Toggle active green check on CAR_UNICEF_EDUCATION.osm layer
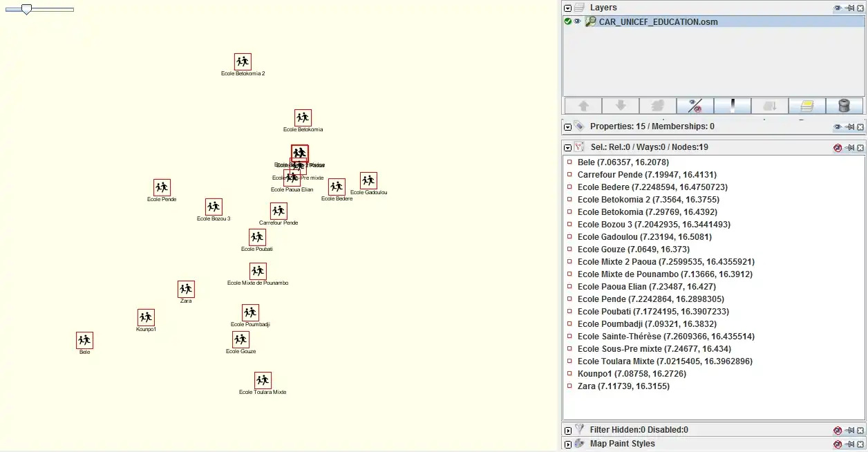 coord(568,21)
